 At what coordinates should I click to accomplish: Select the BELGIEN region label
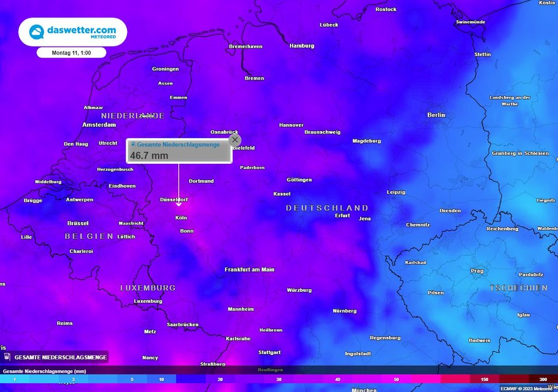click(x=89, y=236)
